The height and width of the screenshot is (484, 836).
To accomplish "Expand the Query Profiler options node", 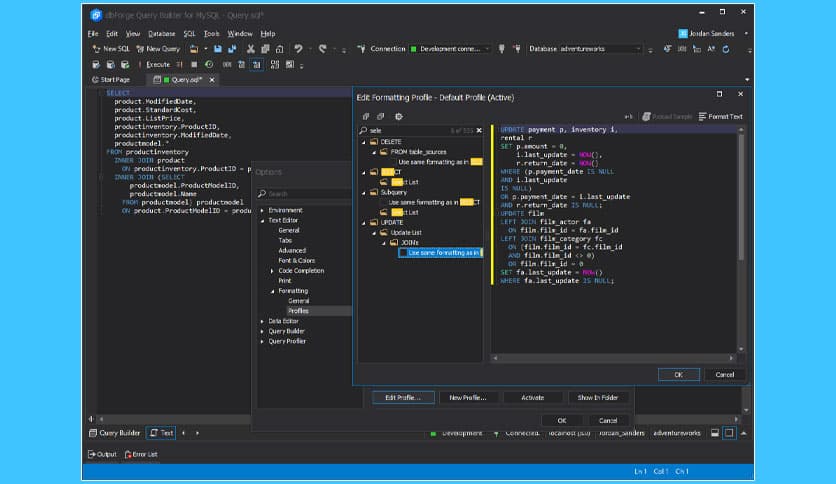I will coord(262,342).
